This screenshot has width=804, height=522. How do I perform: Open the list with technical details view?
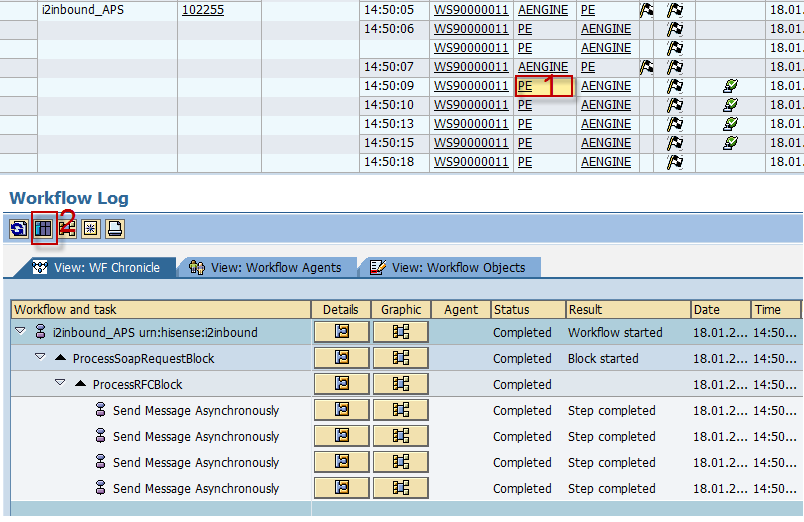click(x=44, y=229)
